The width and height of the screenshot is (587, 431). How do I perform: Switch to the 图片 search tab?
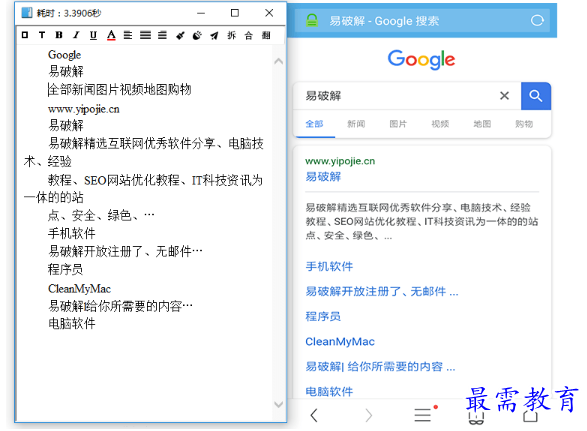pyautogui.click(x=398, y=124)
